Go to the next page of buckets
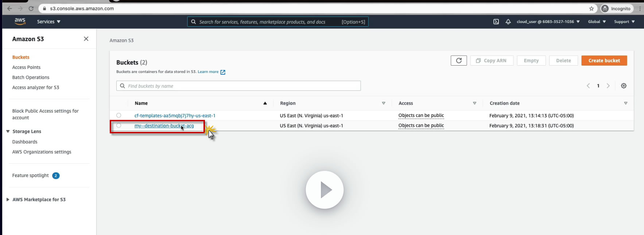The image size is (644, 235). point(608,86)
